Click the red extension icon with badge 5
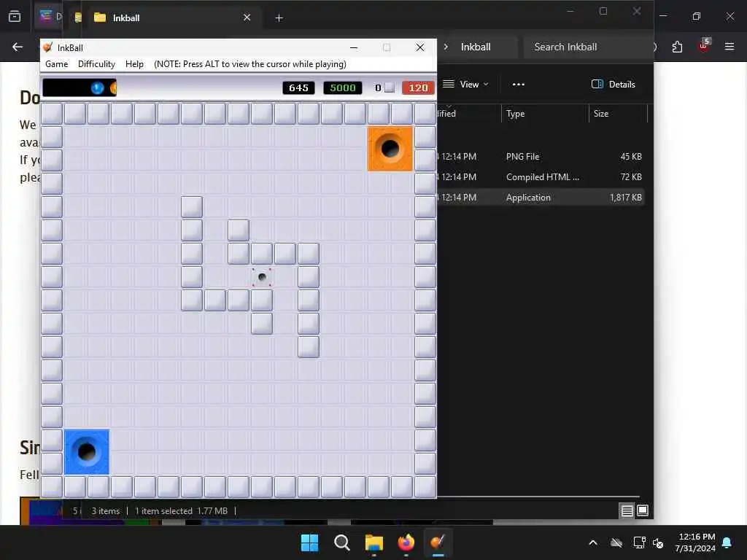 704,46
